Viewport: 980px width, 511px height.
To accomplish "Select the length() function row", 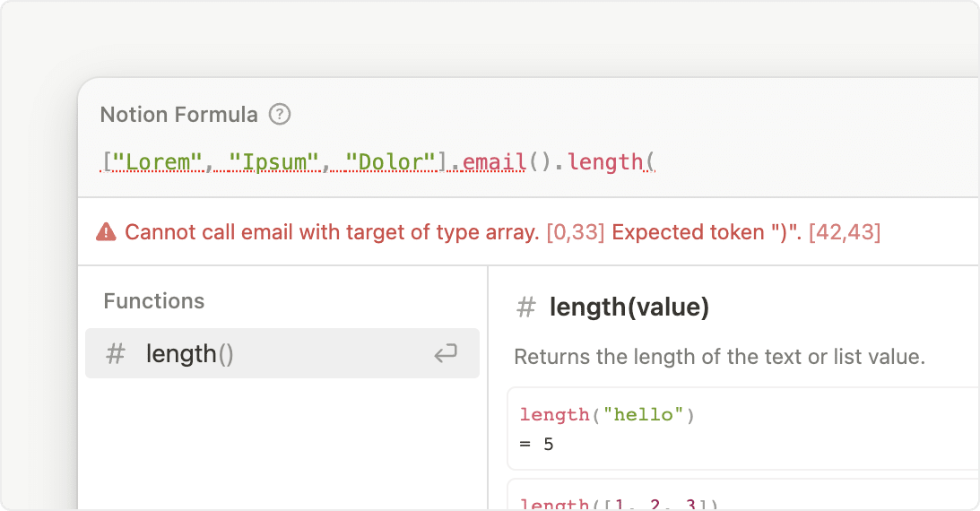I will coord(282,353).
